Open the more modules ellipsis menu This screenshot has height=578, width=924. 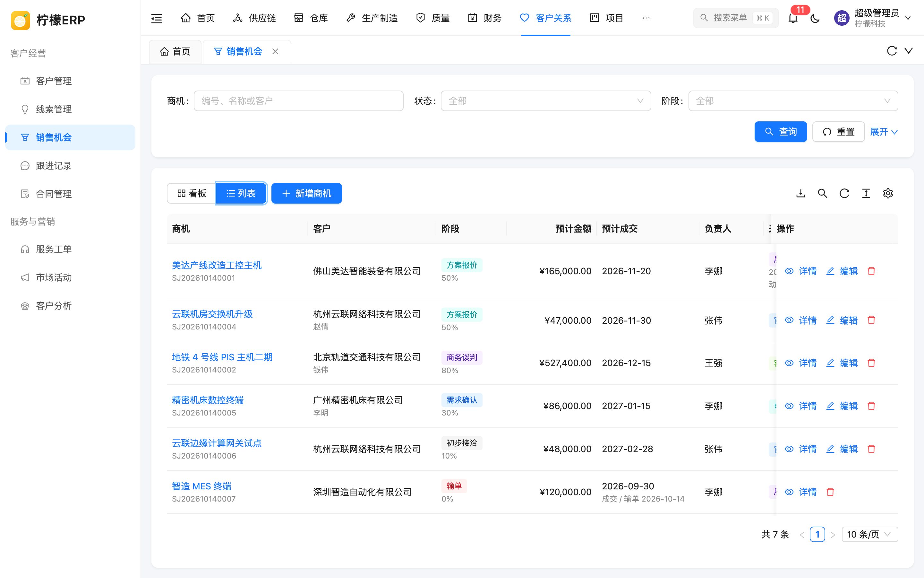[x=646, y=18]
